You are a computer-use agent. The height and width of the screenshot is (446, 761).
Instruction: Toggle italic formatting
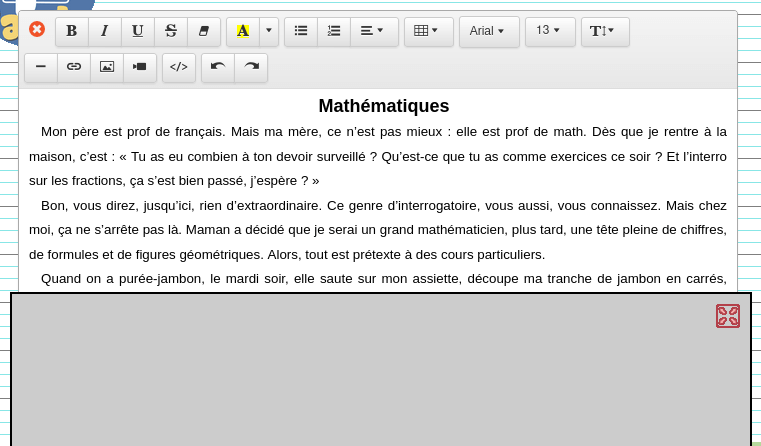pos(105,32)
